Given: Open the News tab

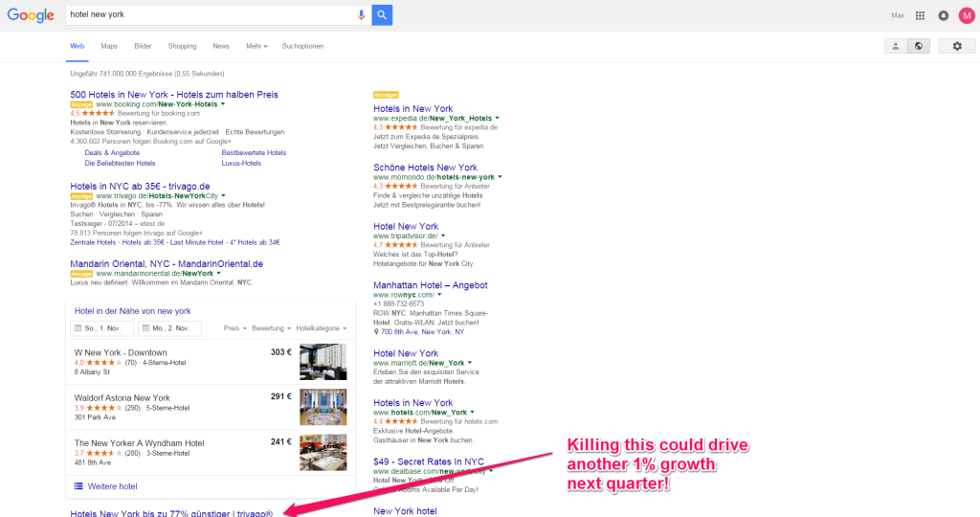Looking at the screenshot, I should click(x=221, y=46).
